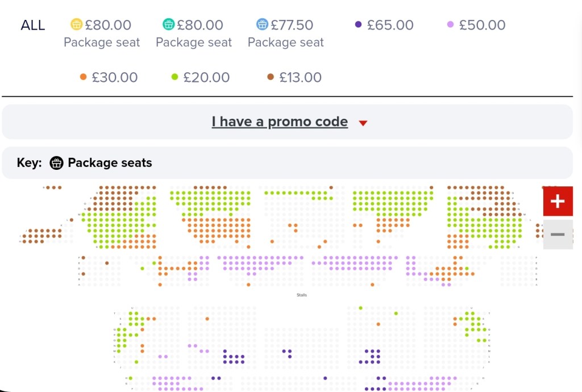The height and width of the screenshot is (392, 582).
Task: Zoom out with the grey minus button
Action: click(x=558, y=234)
